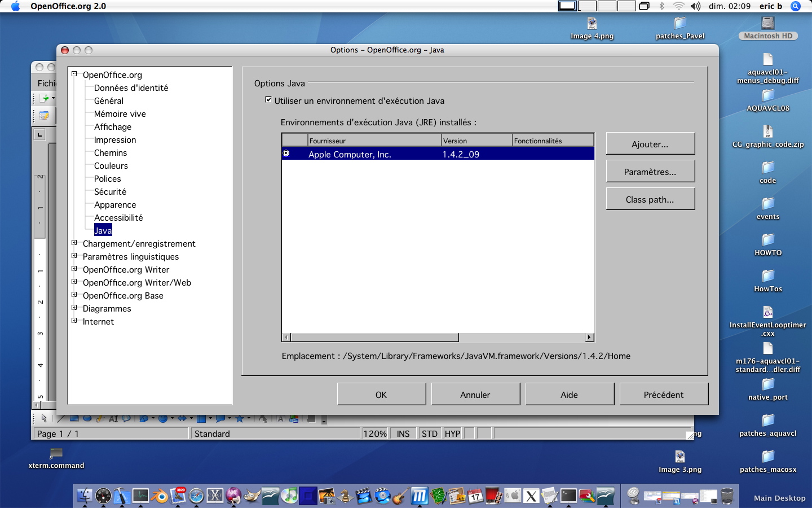Open iCal calendar icon in dock
812x508 pixels.
click(475, 496)
